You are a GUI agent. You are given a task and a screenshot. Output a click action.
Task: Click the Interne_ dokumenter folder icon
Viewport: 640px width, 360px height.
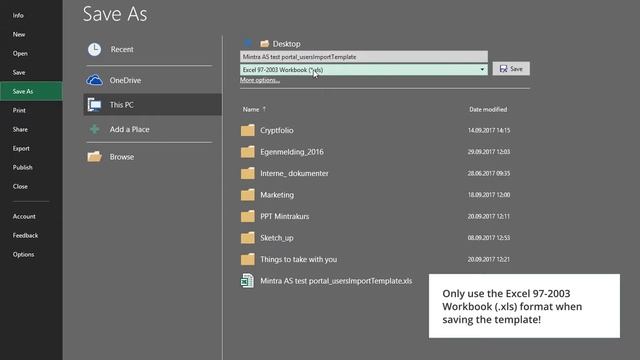tap(247, 173)
